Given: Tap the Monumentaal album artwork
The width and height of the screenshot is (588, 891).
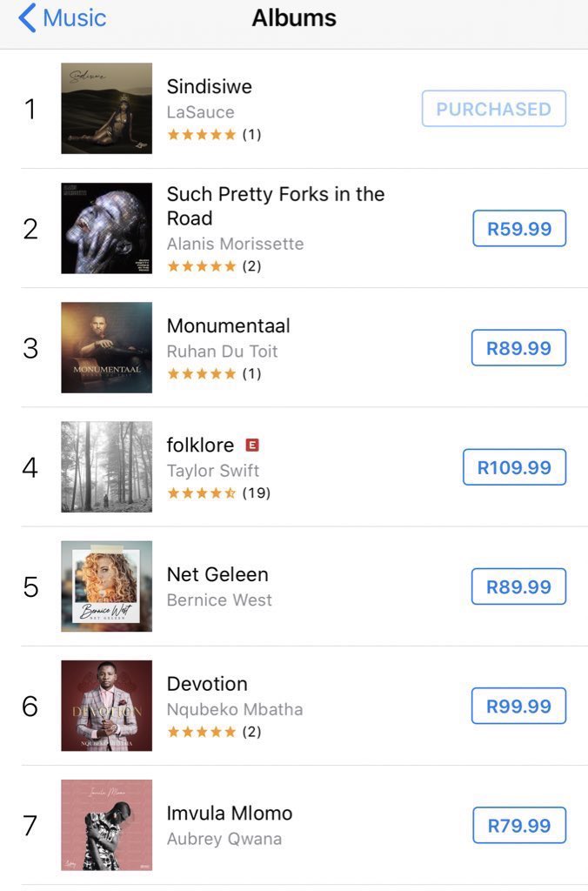Looking at the screenshot, I should (x=107, y=347).
